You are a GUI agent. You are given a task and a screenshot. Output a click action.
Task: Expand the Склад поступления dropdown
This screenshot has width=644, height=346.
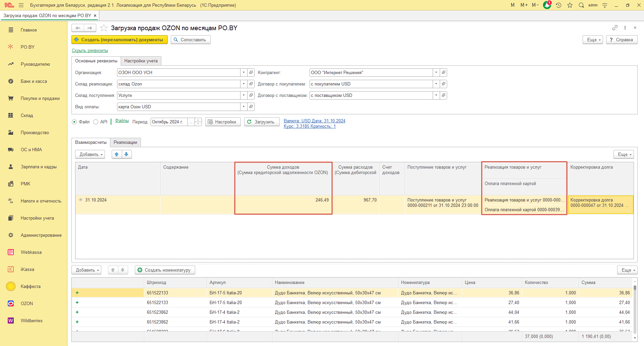point(244,95)
